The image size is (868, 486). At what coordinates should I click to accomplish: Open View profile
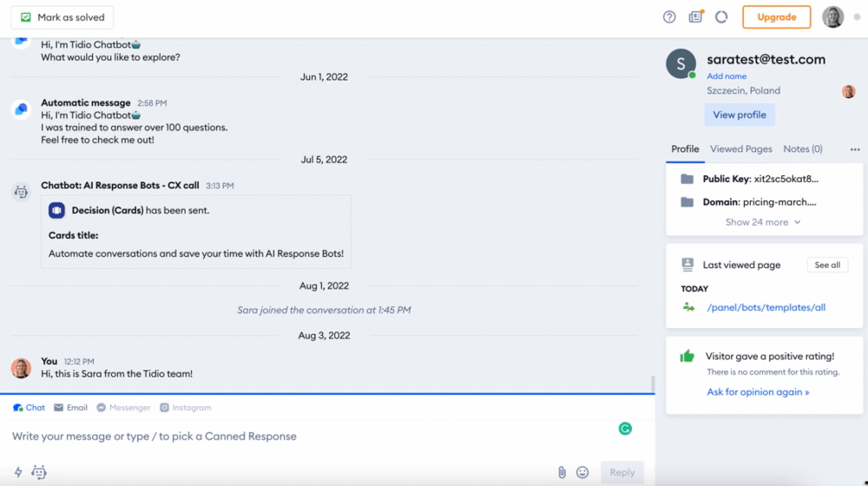click(x=740, y=115)
